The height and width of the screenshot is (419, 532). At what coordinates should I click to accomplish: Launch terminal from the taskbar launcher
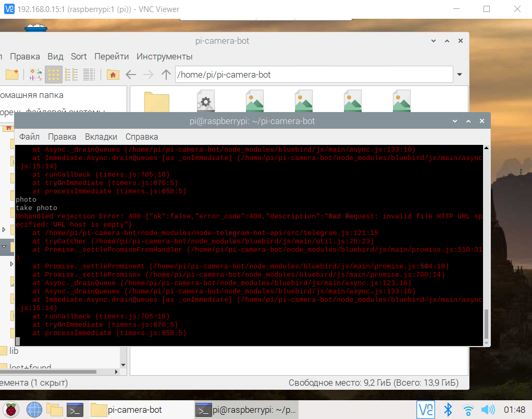[x=75, y=410]
